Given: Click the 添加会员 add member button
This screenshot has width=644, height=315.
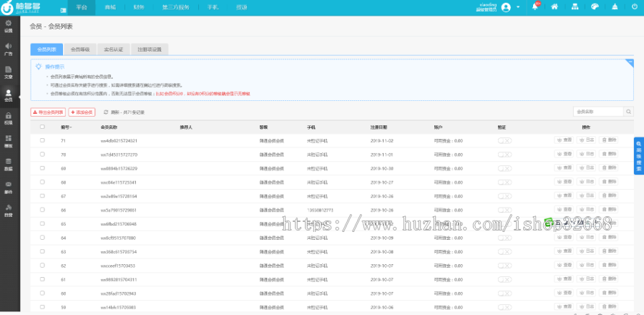Looking at the screenshot, I should click(x=82, y=112).
